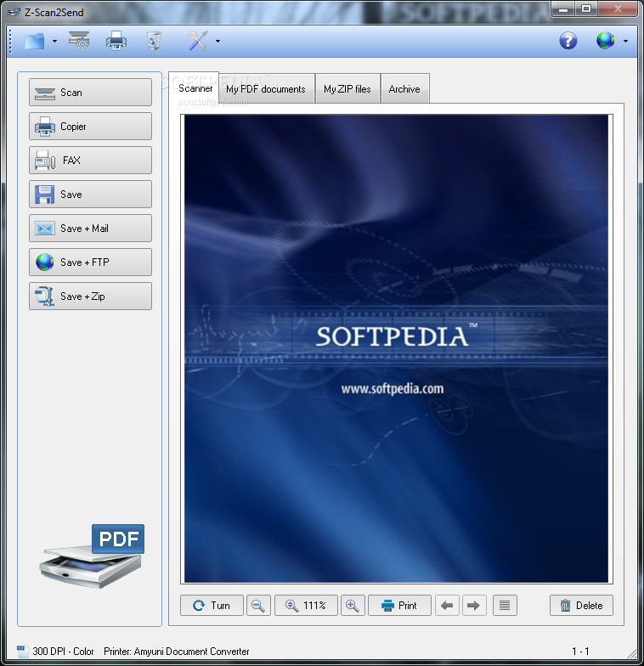Image resolution: width=644 pixels, height=666 pixels.
Task: Go to next page with right arrow
Action: click(x=474, y=605)
